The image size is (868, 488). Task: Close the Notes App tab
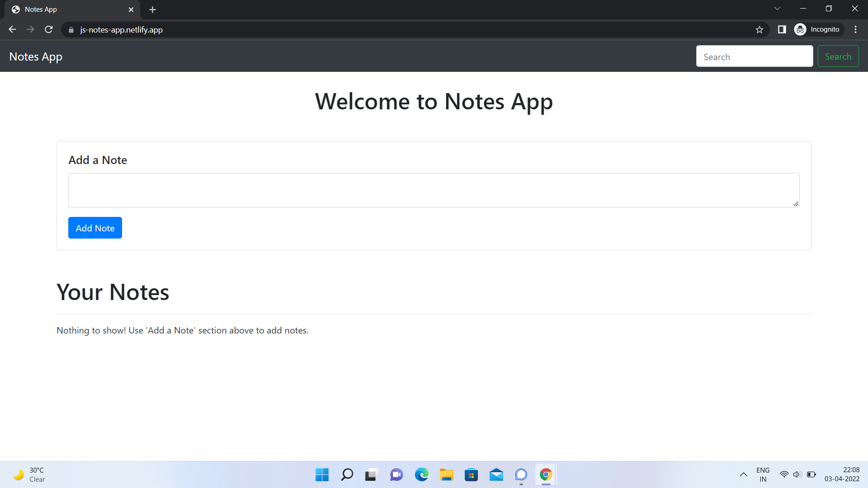tap(131, 9)
